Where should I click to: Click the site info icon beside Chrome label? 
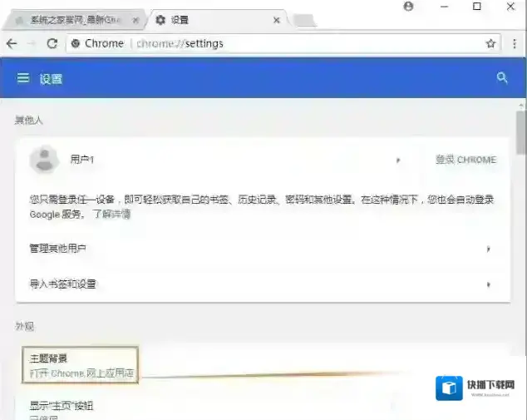[76, 43]
